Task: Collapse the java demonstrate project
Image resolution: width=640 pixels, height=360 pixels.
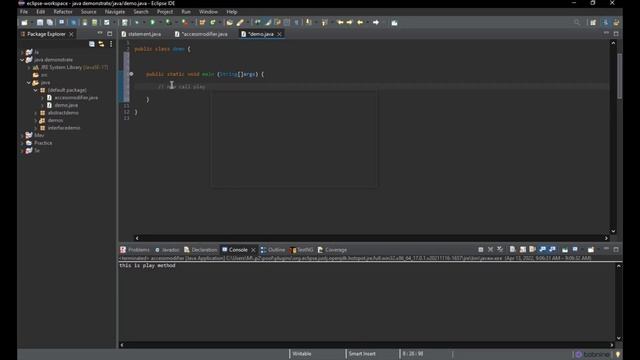Action: pos(22,60)
